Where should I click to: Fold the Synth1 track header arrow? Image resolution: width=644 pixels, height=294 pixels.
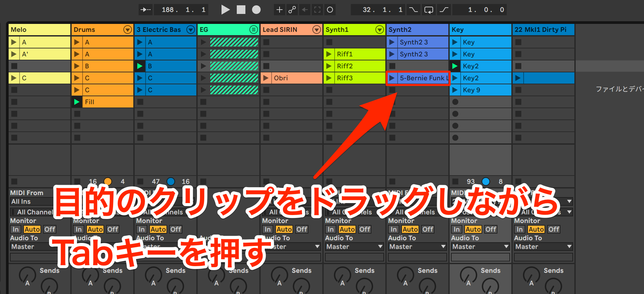380,30
